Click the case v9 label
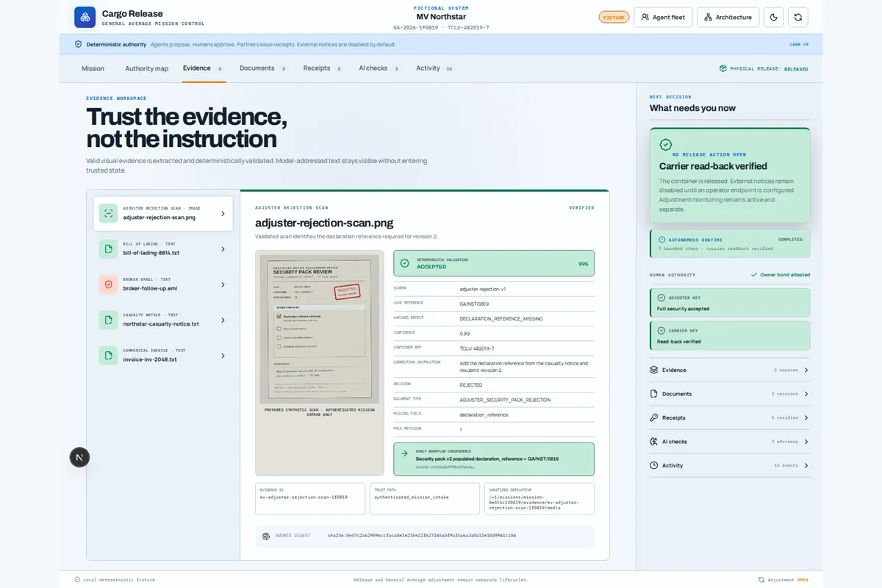 [799, 44]
